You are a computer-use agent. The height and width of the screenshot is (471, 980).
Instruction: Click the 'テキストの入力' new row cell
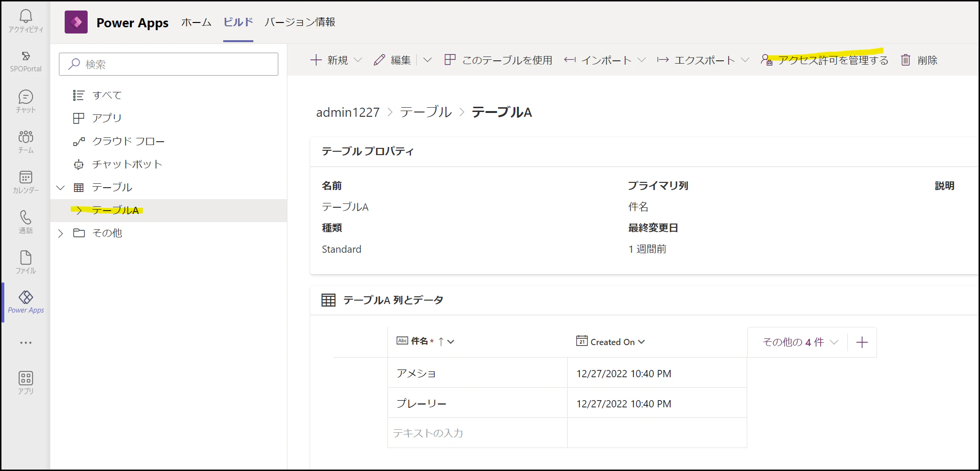[478, 433]
